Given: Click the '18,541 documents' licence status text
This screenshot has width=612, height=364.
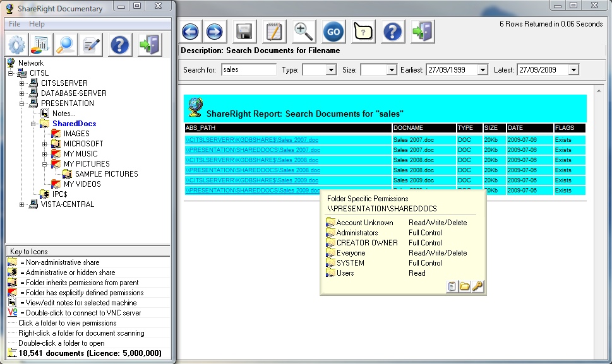Looking at the screenshot, I should click(x=90, y=353).
